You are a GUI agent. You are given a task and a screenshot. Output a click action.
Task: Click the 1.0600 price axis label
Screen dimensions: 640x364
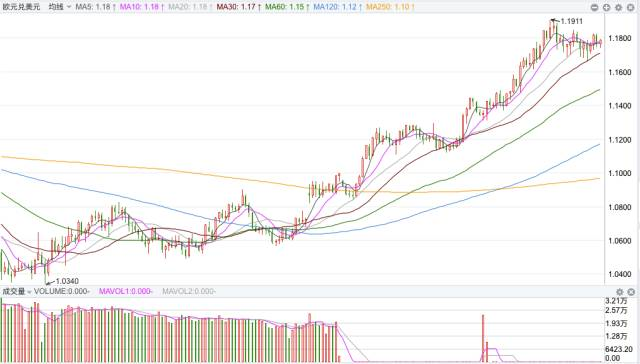pyautogui.click(x=619, y=241)
